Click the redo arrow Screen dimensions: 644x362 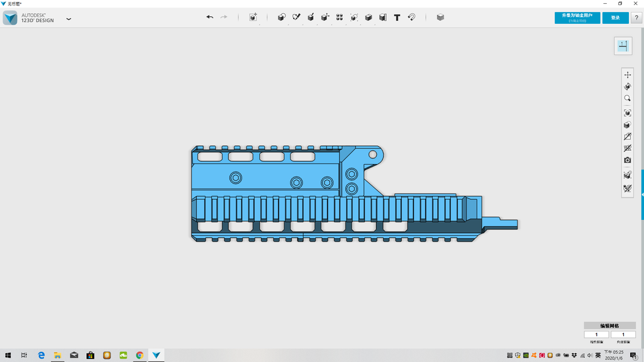(x=224, y=17)
